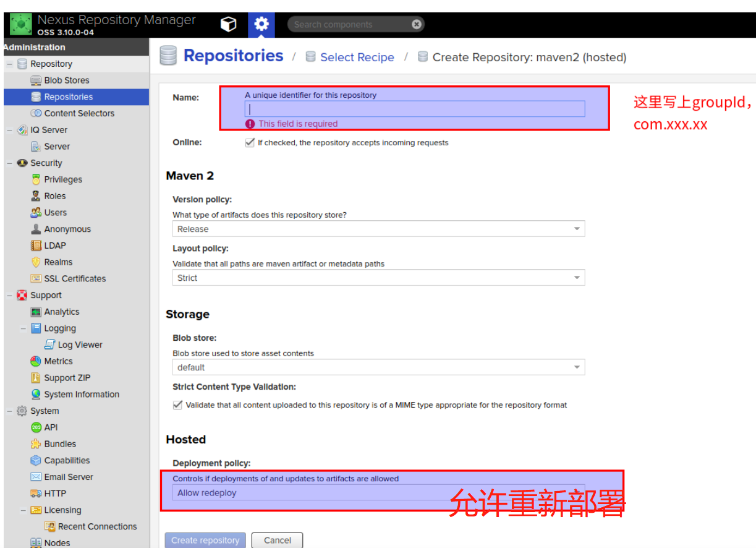Open the Deployment policy dropdown
756x548 pixels.
point(378,493)
